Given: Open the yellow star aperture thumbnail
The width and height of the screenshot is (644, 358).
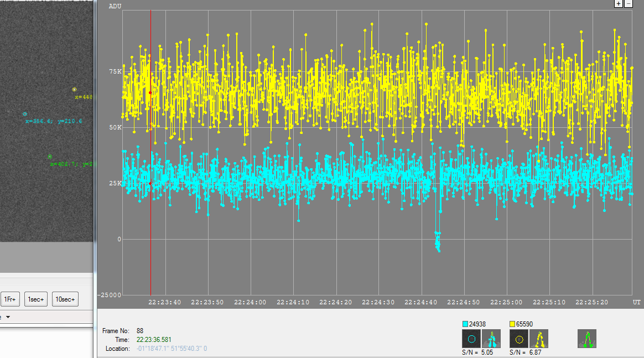Looking at the screenshot, I should (519, 339).
